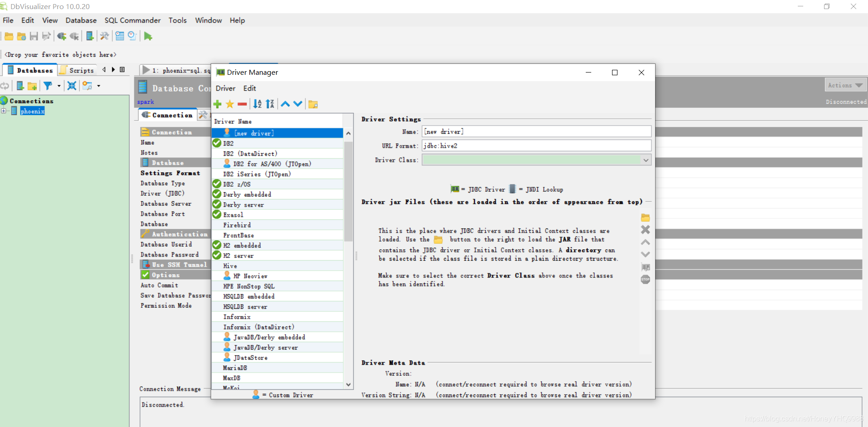868x427 pixels.
Task: Click the properties wrench tab icon beside Connection tab
Action: click(203, 115)
